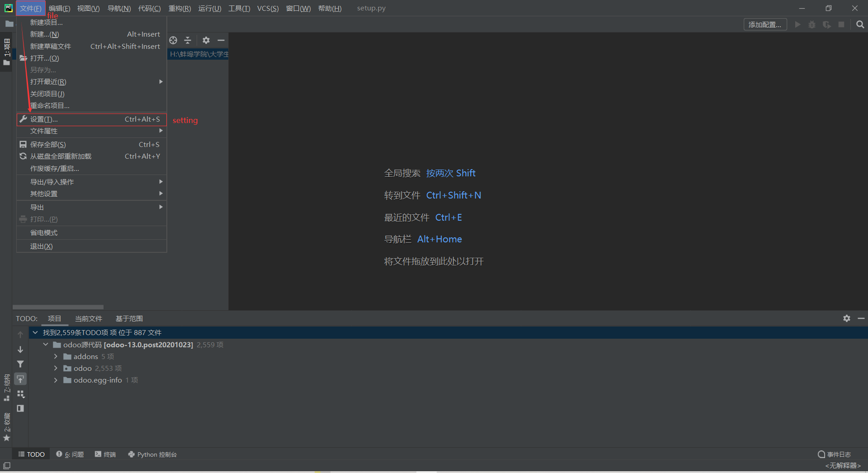Open the VCS(S) menu

268,8
